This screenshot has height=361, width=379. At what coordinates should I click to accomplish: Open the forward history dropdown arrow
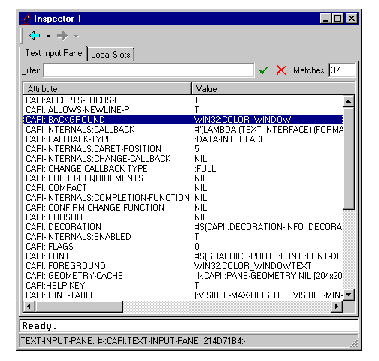pyautogui.click(x=76, y=36)
